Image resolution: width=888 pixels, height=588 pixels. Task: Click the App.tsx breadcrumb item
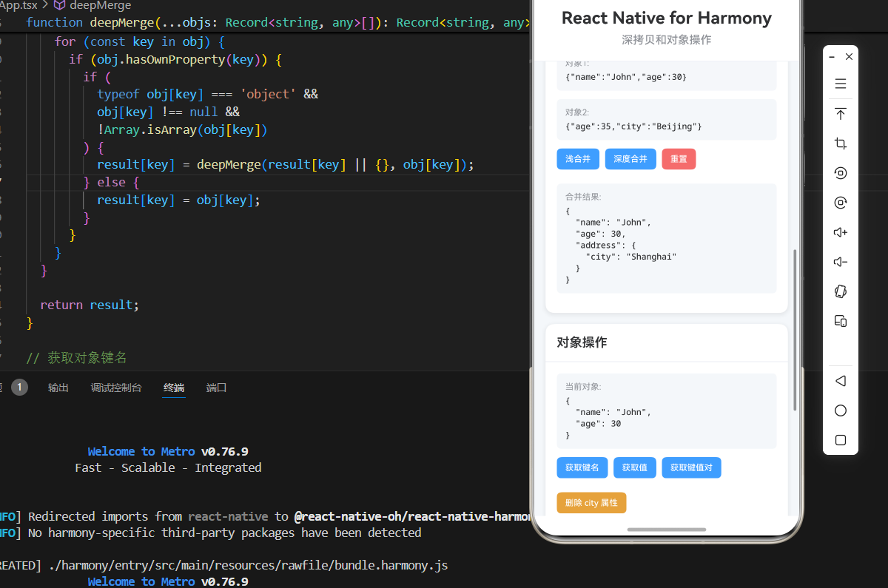18,5
